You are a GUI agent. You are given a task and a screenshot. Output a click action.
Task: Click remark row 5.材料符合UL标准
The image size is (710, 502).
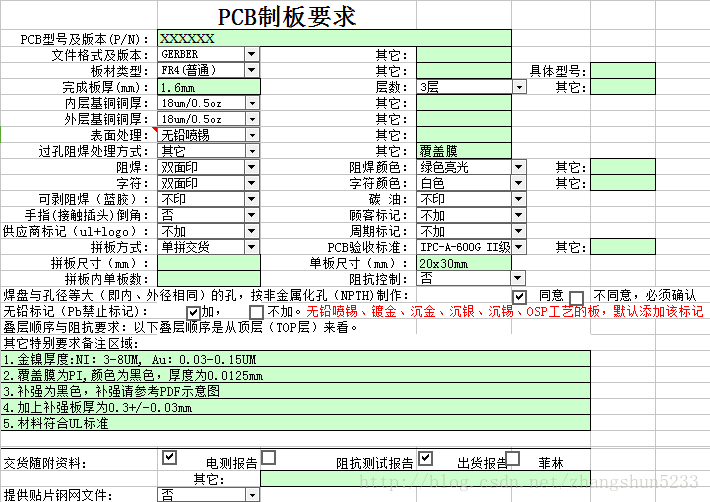point(296,423)
